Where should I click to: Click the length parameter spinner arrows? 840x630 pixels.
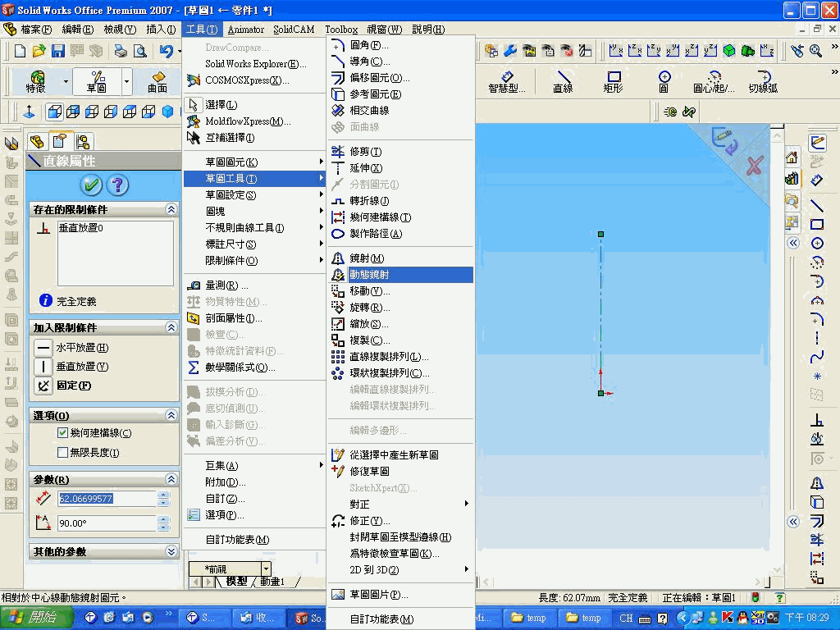pos(164,499)
